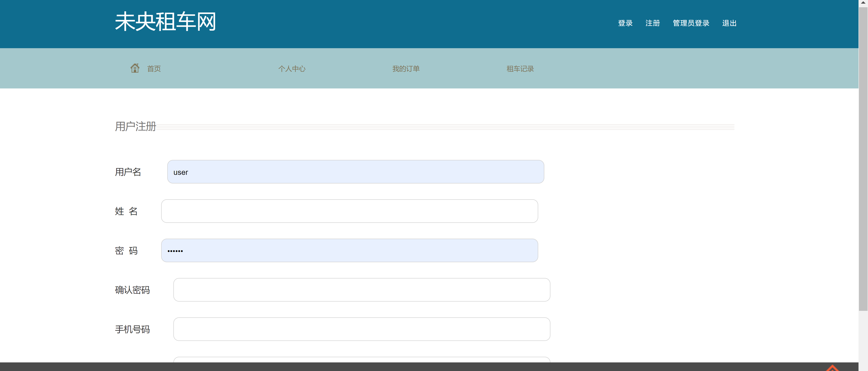Click the 用户注册 section heading
This screenshot has width=868, height=371.
pyautogui.click(x=135, y=126)
